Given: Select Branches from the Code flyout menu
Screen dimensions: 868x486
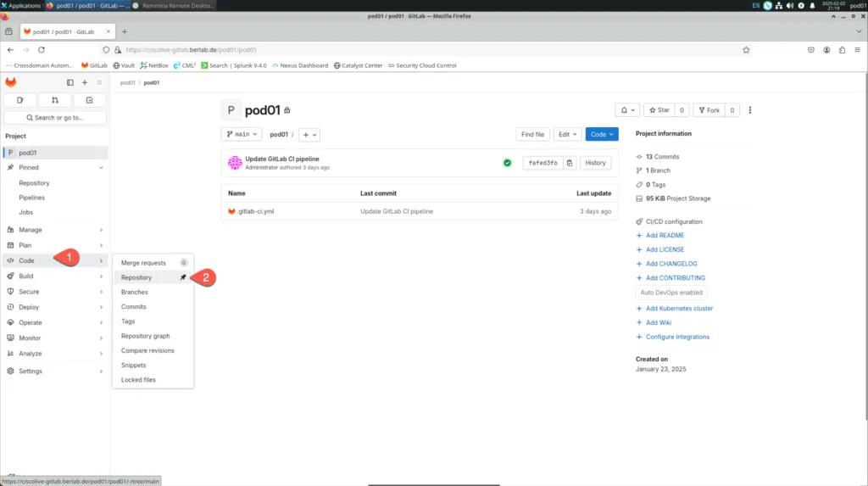Looking at the screenshot, I should (x=135, y=292).
